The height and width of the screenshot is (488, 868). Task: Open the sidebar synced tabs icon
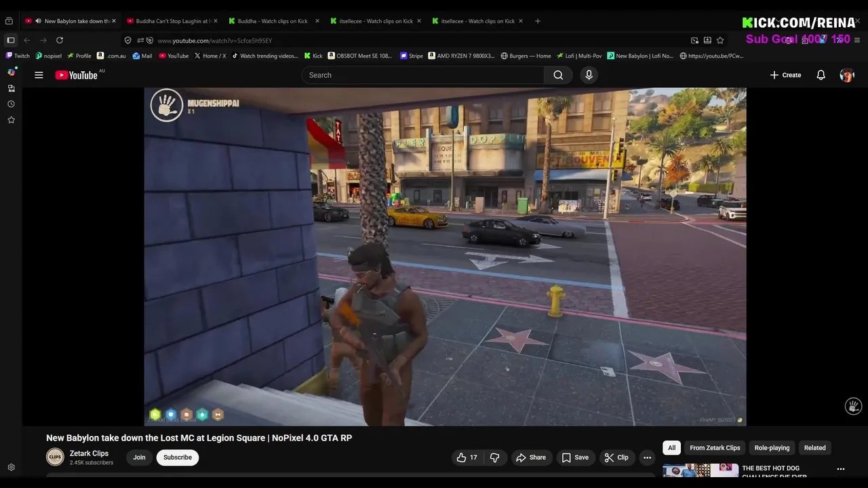tap(11, 88)
